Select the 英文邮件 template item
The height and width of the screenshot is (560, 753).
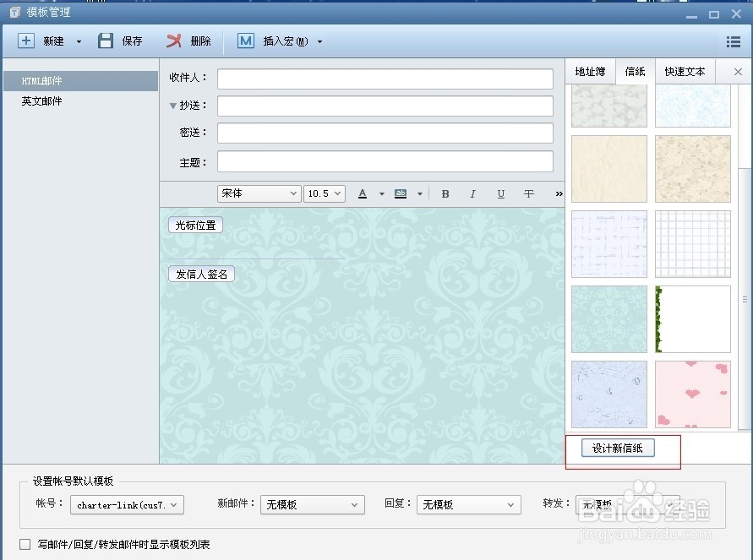[x=40, y=101]
